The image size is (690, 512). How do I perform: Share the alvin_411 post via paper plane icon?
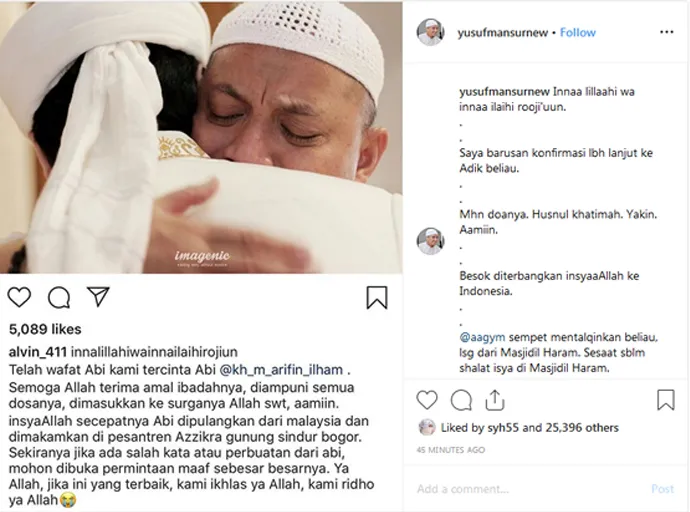click(x=98, y=296)
